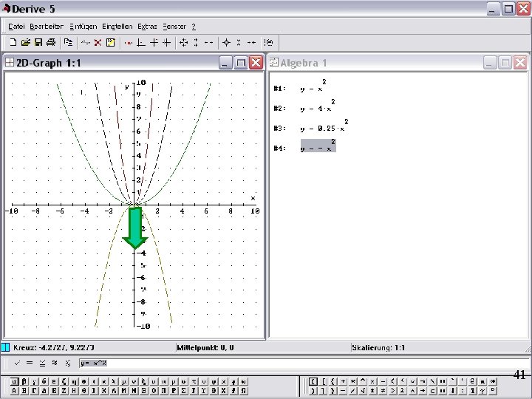Click the red X delete plot icon
Viewport: 532px width, 399px height.
tap(98, 42)
